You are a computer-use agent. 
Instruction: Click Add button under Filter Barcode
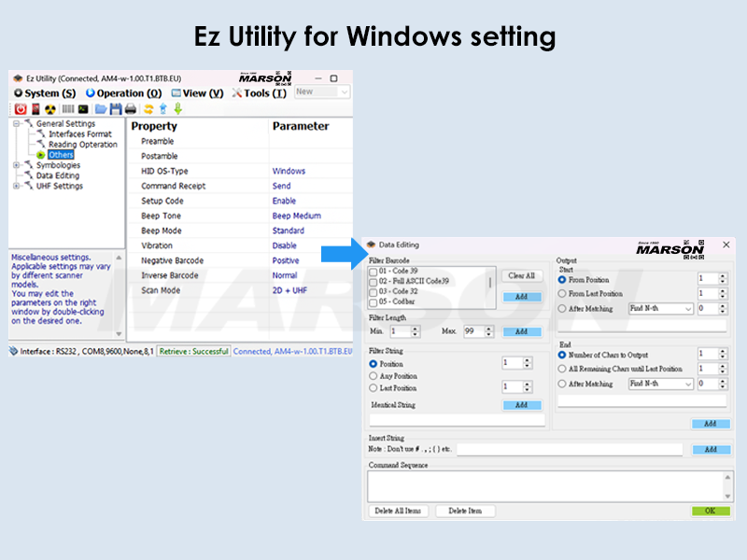(522, 297)
